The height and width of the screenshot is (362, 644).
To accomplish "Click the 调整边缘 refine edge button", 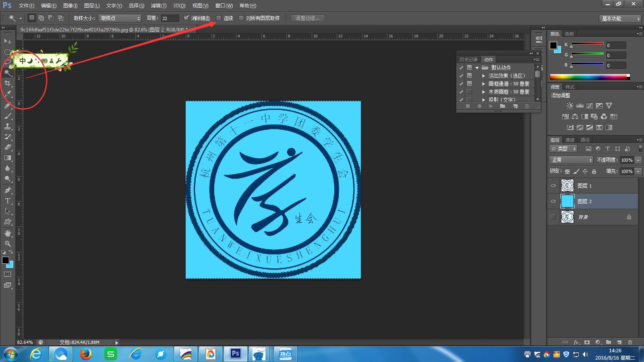I will coord(307,18).
